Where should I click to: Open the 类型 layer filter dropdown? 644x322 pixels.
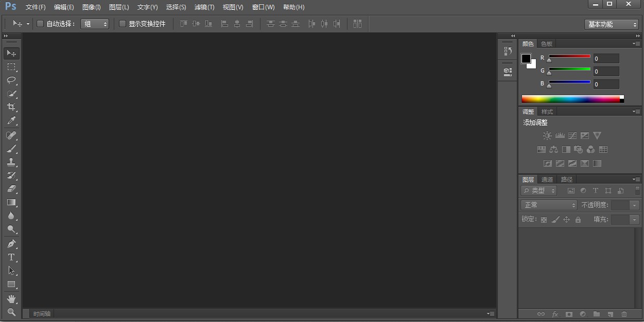click(x=539, y=191)
